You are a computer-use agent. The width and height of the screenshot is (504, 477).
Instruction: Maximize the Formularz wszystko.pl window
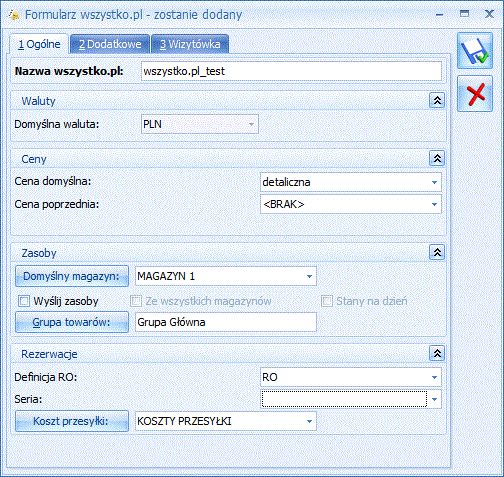(464, 14)
